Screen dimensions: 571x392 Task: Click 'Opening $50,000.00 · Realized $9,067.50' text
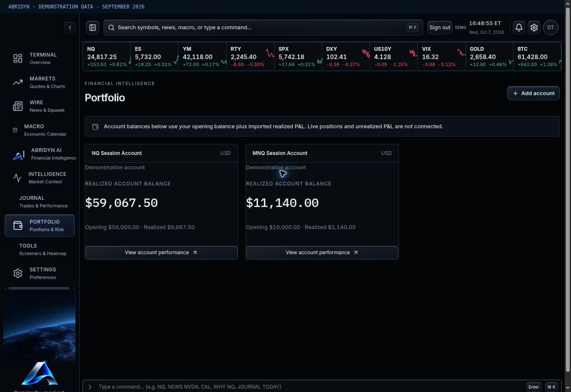[x=140, y=227]
